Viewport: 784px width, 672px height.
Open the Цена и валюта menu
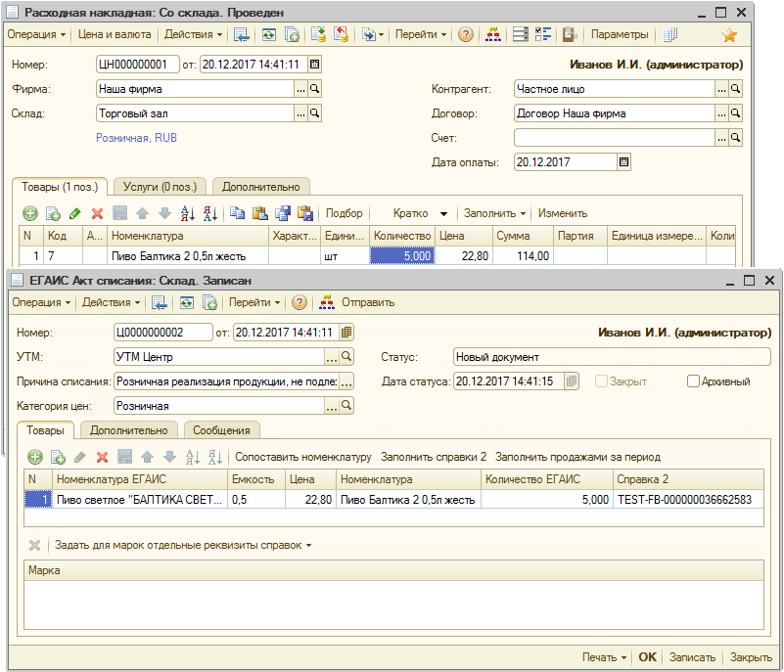point(115,35)
